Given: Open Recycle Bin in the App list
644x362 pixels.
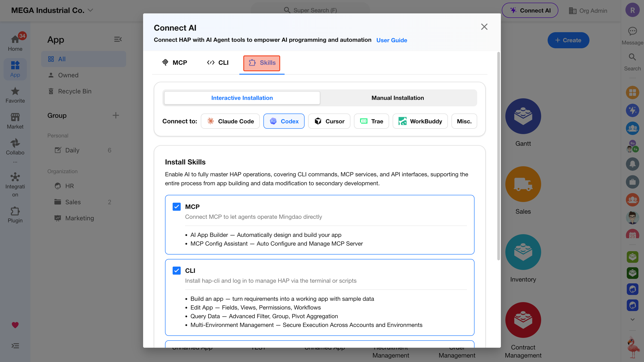Looking at the screenshot, I should (83, 91).
